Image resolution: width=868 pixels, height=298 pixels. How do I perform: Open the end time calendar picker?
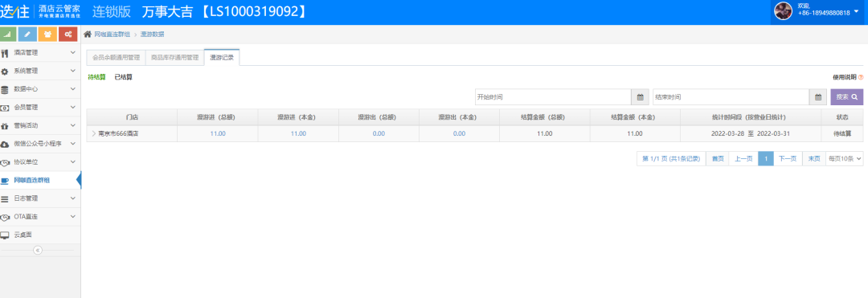pyautogui.click(x=817, y=96)
